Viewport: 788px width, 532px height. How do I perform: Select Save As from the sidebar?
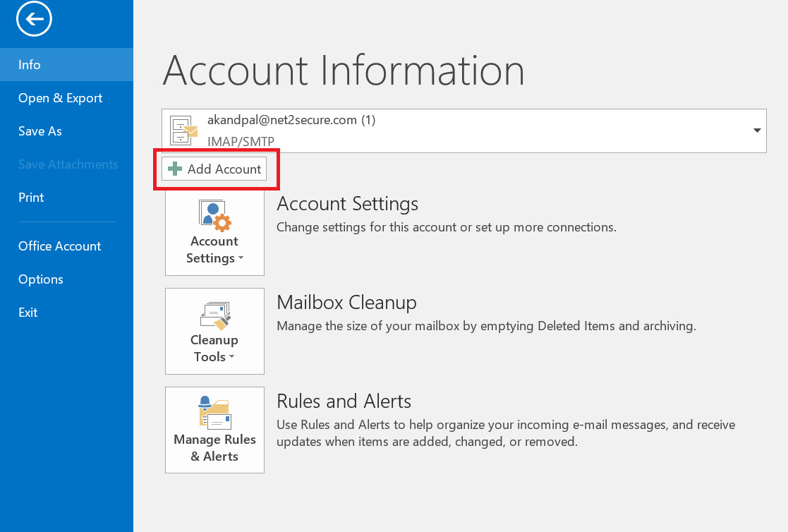click(40, 131)
